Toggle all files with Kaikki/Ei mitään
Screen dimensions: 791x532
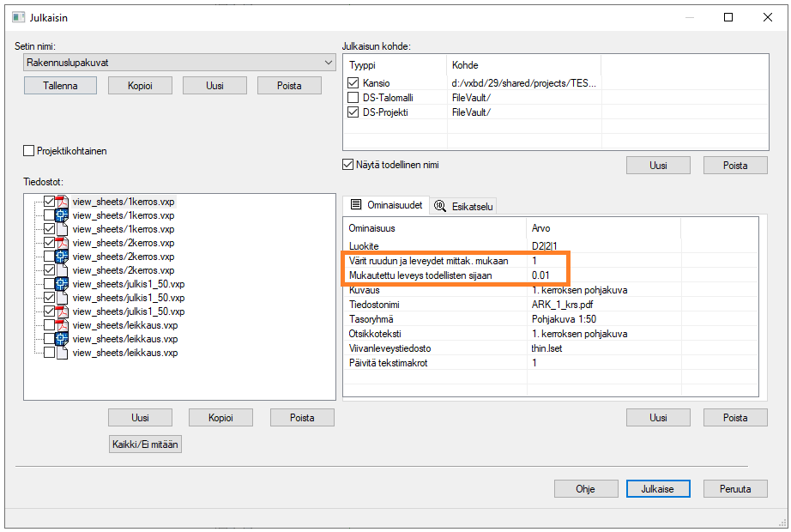pyautogui.click(x=146, y=444)
